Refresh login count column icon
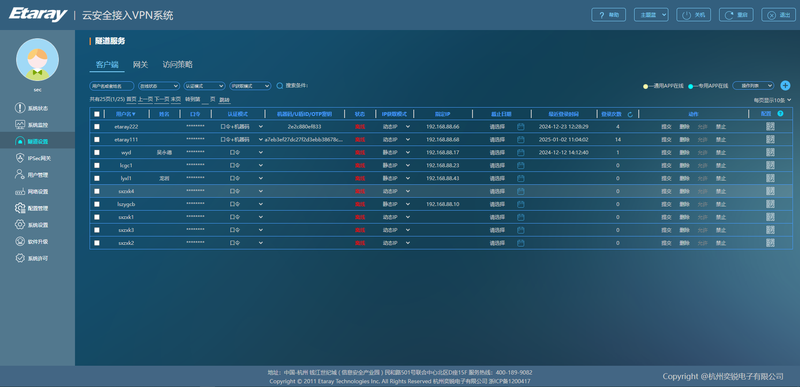The width and height of the screenshot is (800, 387). 630,114
